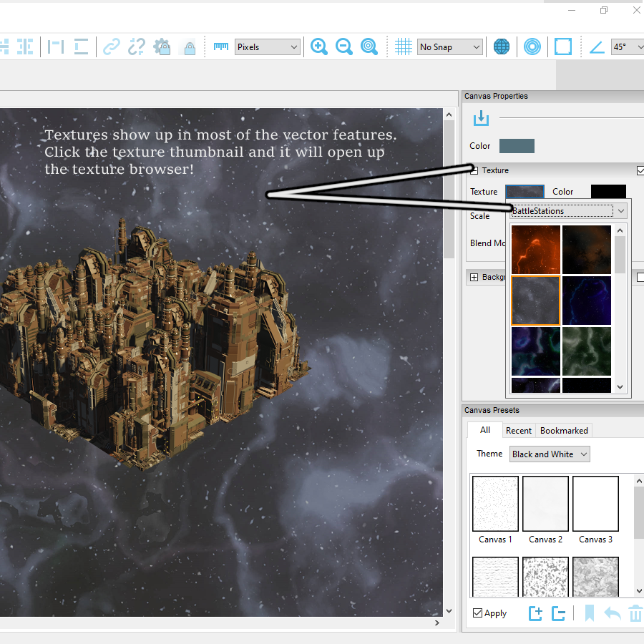This screenshot has width=644, height=644.
Task: Click the black texture Color swatch
Action: [608, 191]
